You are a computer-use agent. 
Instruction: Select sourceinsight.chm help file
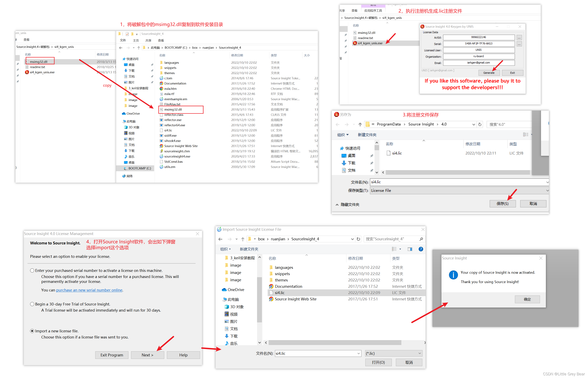coord(177,151)
